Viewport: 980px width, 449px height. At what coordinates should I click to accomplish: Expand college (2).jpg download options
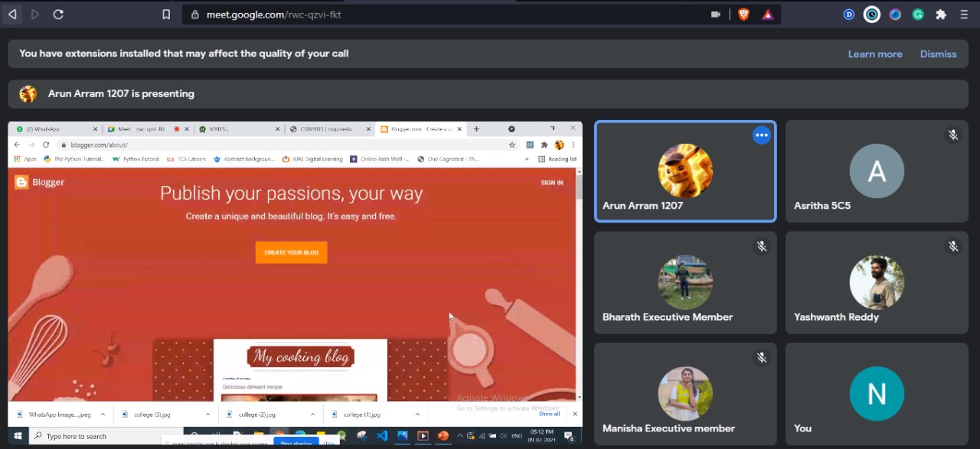[x=312, y=414]
